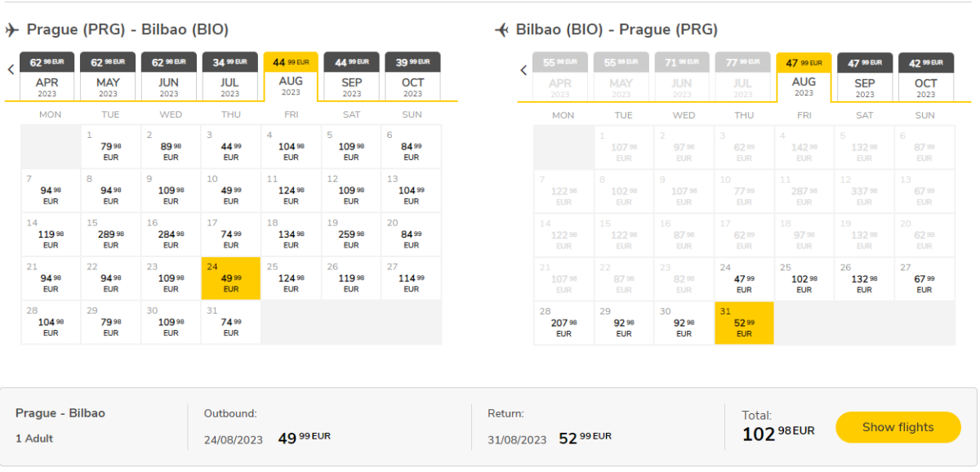Click the Prague–Bilbao outbound airplane icon
This screenshot has width=980, height=472.
[11, 30]
